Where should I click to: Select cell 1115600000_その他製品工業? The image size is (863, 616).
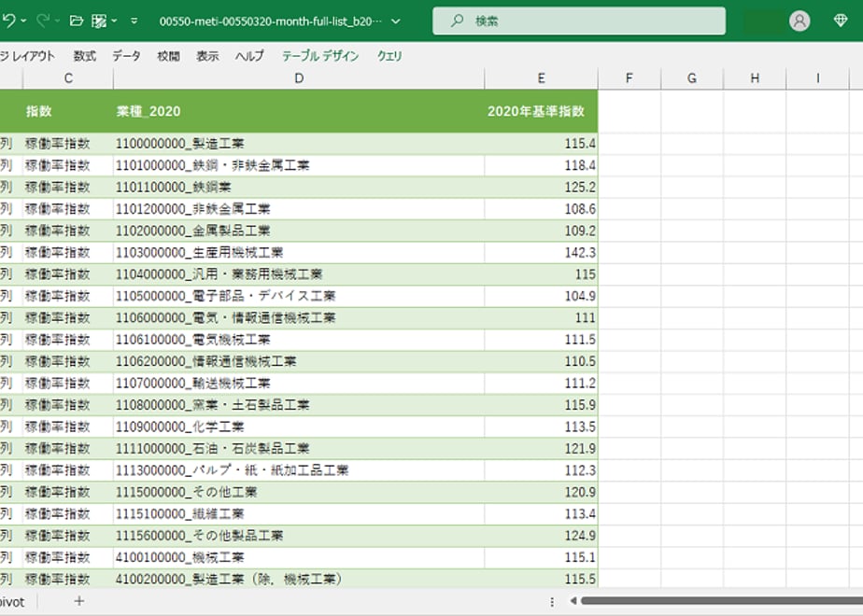tap(299, 536)
